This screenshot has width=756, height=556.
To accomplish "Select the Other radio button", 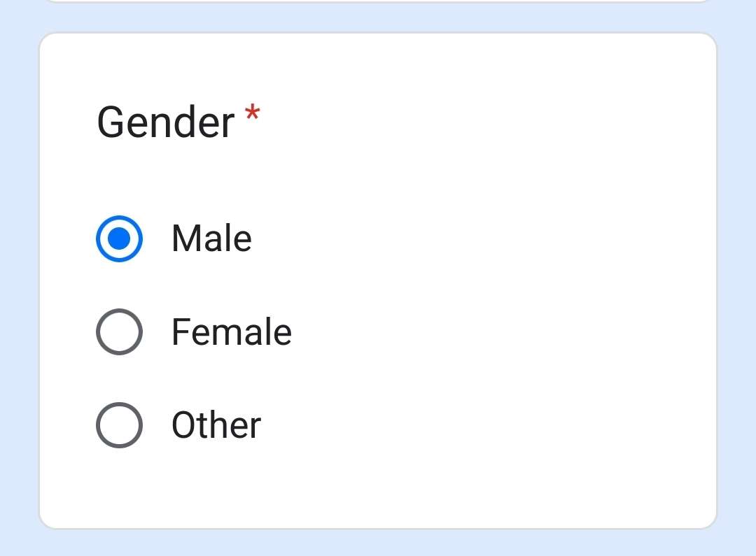I will [119, 425].
